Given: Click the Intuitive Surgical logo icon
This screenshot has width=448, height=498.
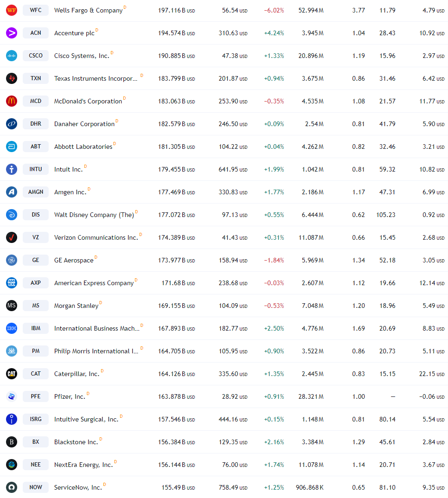Looking at the screenshot, I should coord(12,419).
